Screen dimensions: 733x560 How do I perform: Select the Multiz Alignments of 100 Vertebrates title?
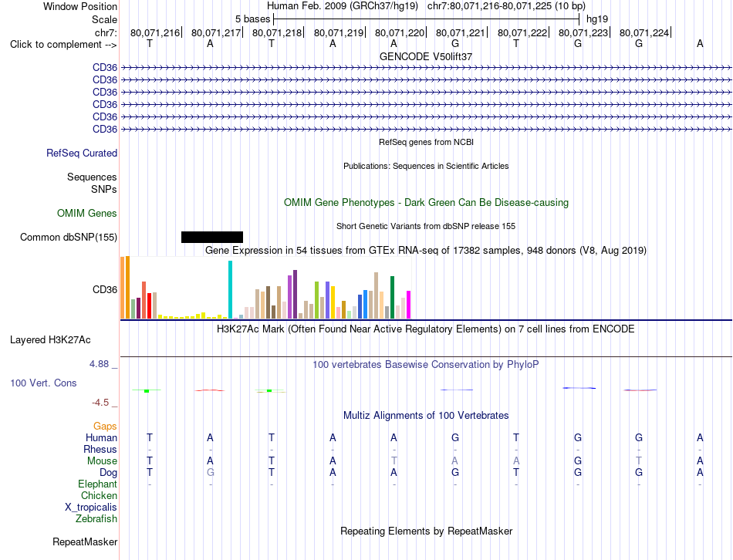(x=426, y=416)
